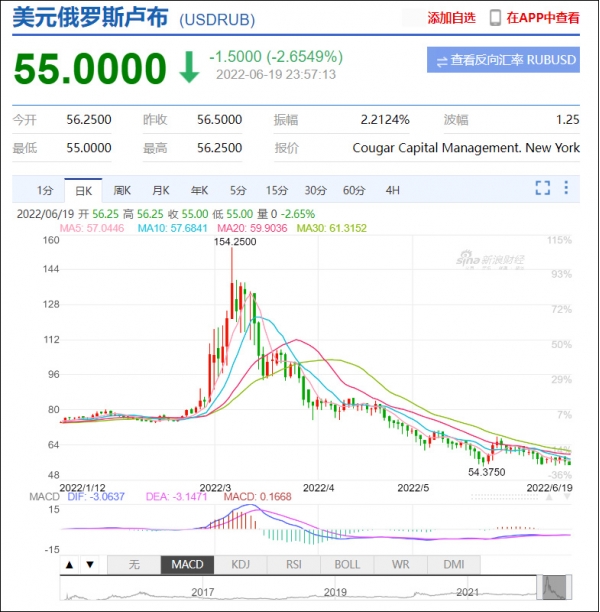Click the gray range selector handle on timeline
Image resolution: width=600 pixels, height=612 pixels.
coord(554,587)
